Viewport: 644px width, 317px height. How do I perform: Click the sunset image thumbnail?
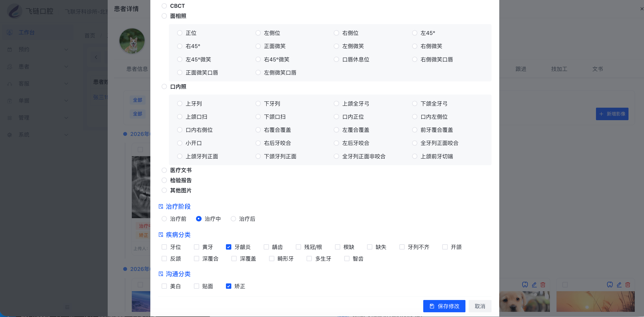click(596, 301)
